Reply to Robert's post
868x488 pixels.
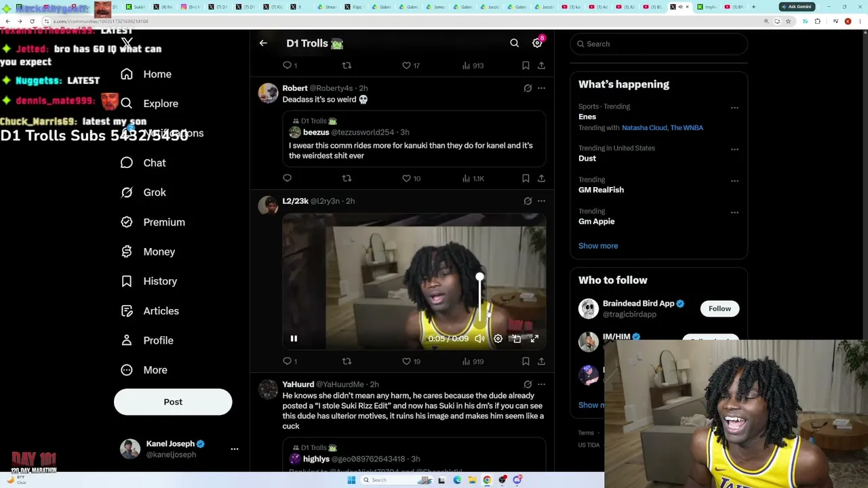287,178
